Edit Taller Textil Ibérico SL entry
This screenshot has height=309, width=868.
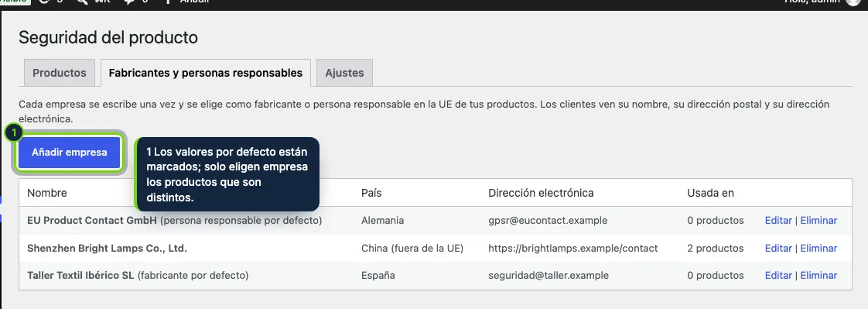pyautogui.click(x=778, y=275)
